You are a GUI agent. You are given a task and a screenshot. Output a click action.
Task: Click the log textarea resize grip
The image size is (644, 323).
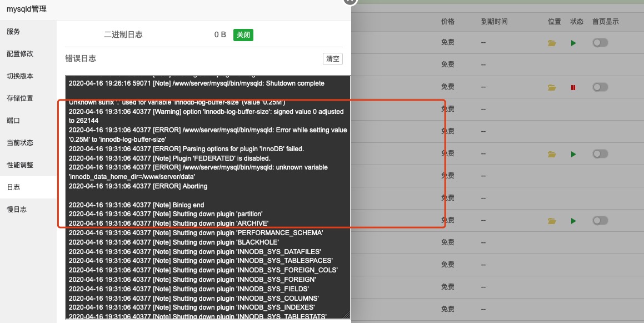coord(347,316)
